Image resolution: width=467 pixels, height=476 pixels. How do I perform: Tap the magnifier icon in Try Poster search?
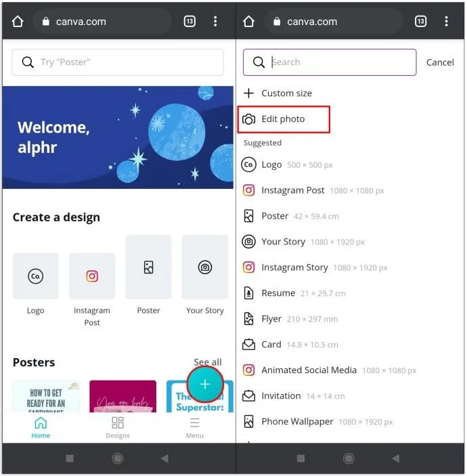28,62
